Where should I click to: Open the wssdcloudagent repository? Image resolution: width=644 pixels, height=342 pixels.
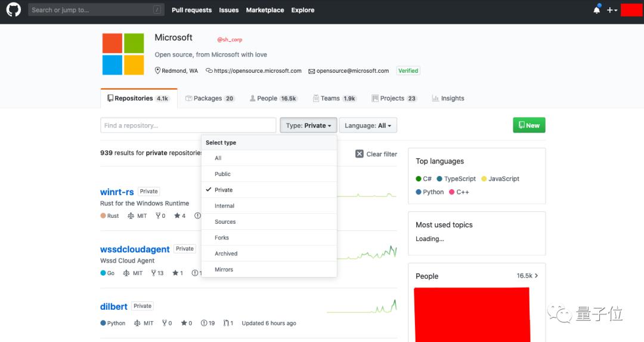click(135, 249)
